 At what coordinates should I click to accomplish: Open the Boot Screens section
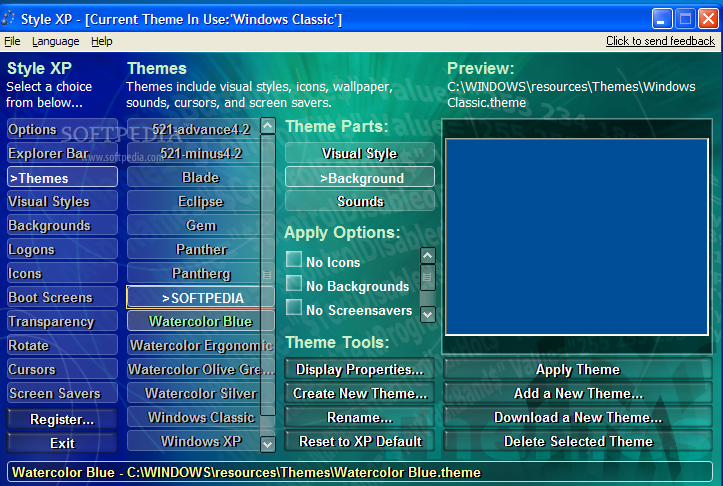tap(62, 297)
